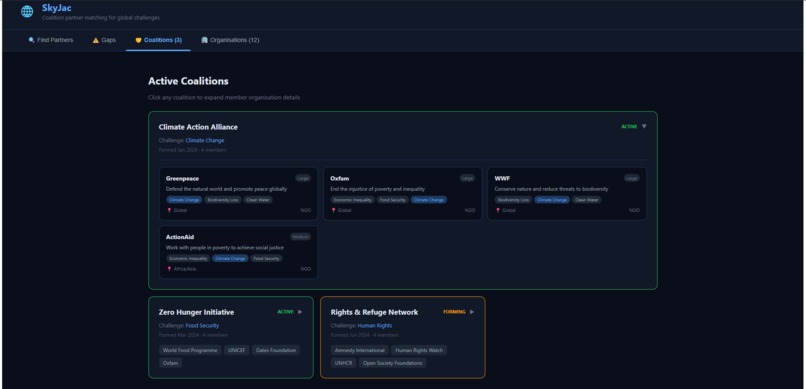Screen dimensions: 806x389
Task: Click the World Food Programme member chip
Action: tap(190, 350)
